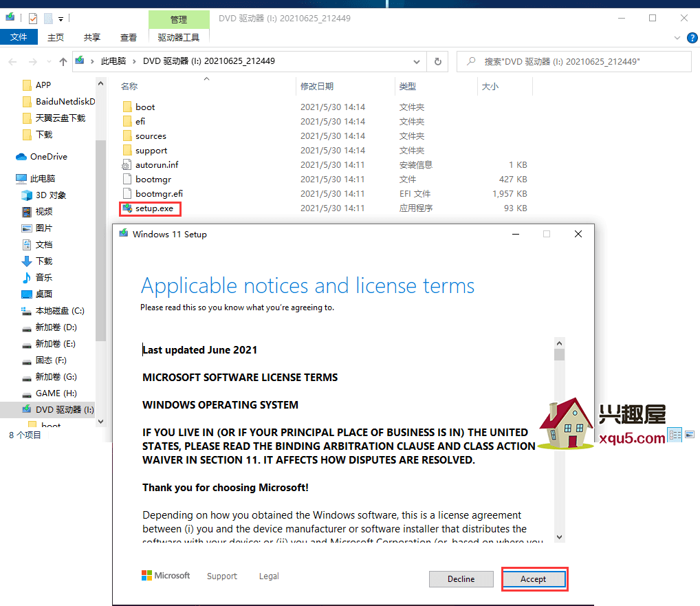Go forward with the forward arrow

tap(32, 62)
